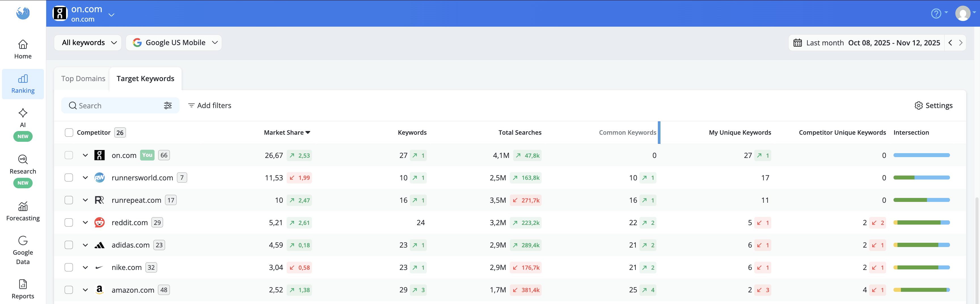Expand the on.com row chevron

click(x=85, y=155)
